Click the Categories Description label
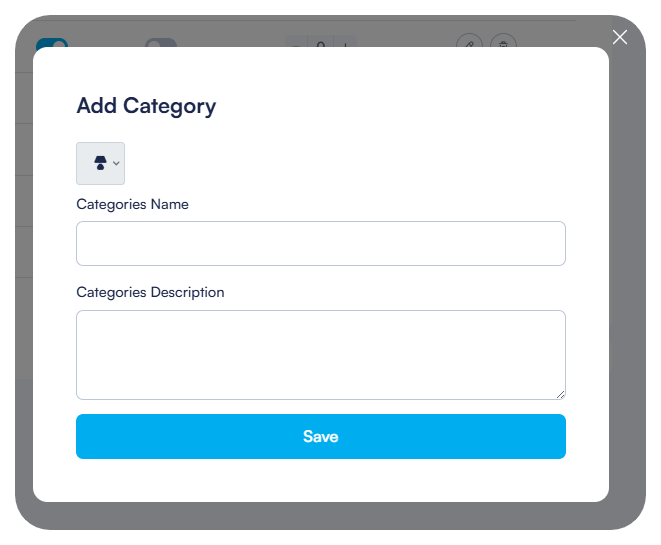The height and width of the screenshot is (545, 661). click(150, 293)
